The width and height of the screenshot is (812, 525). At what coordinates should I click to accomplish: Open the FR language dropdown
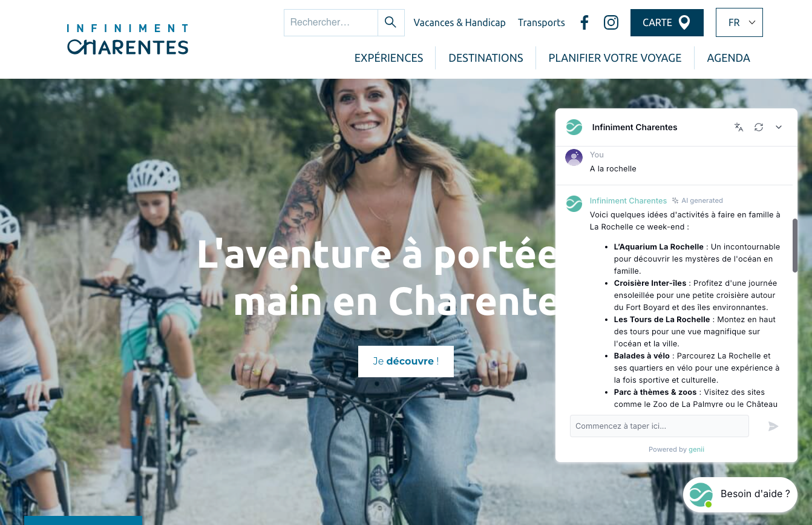coord(739,22)
